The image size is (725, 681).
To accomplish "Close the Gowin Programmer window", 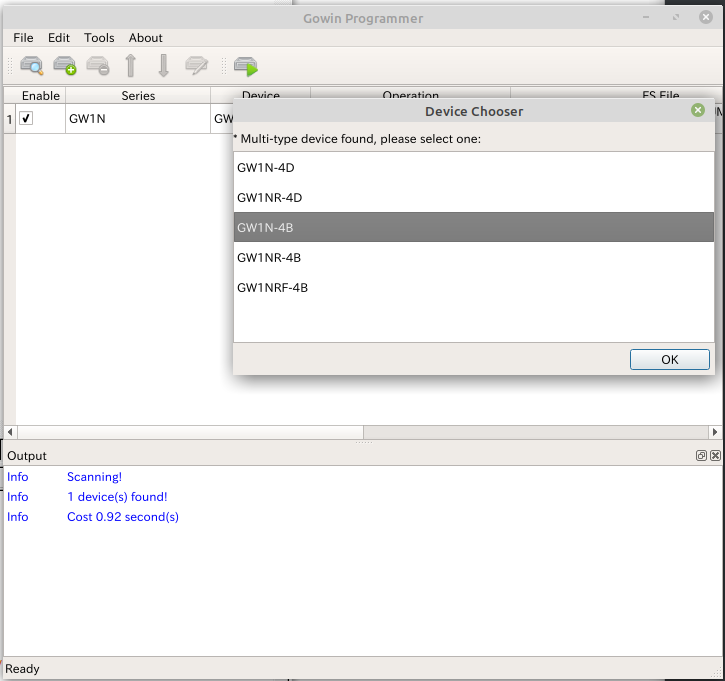I will (x=706, y=17).
